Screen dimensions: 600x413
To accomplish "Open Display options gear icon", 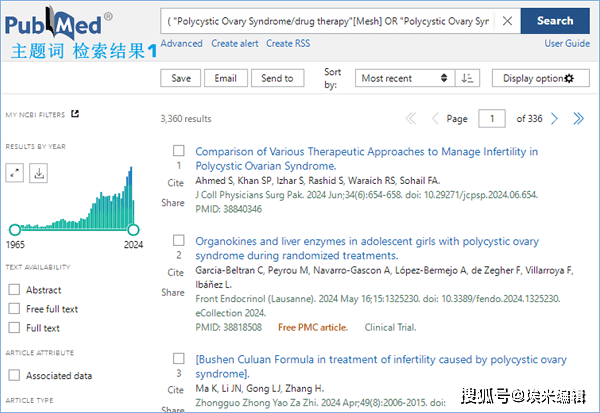I will (x=569, y=78).
